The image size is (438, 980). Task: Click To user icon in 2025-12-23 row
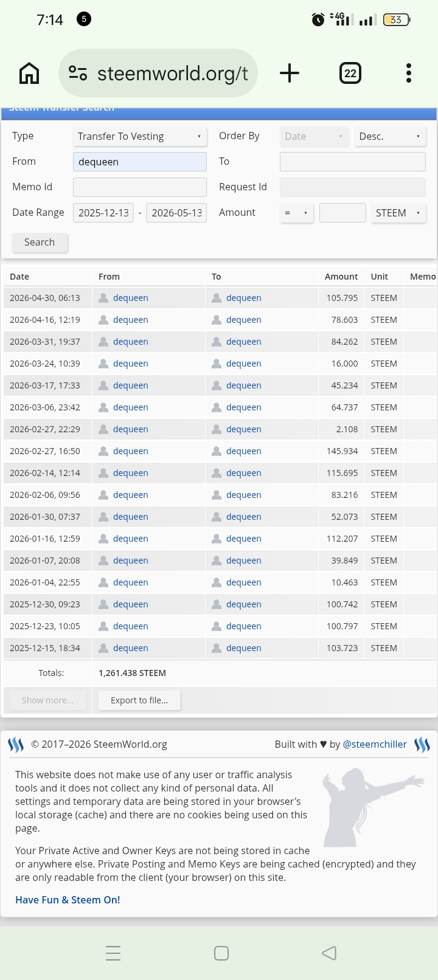[217, 626]
